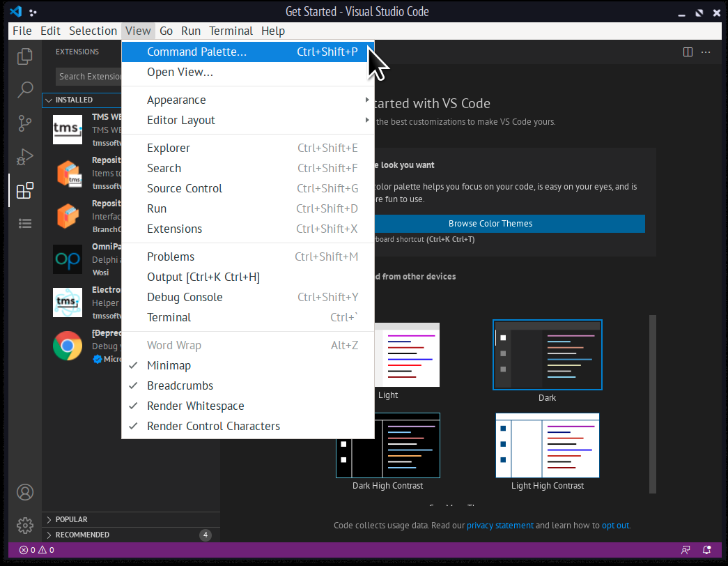Open the Manage gear icon
This screenshot has height=566, width=728.
pyautogui.click(x=24, y=526)
